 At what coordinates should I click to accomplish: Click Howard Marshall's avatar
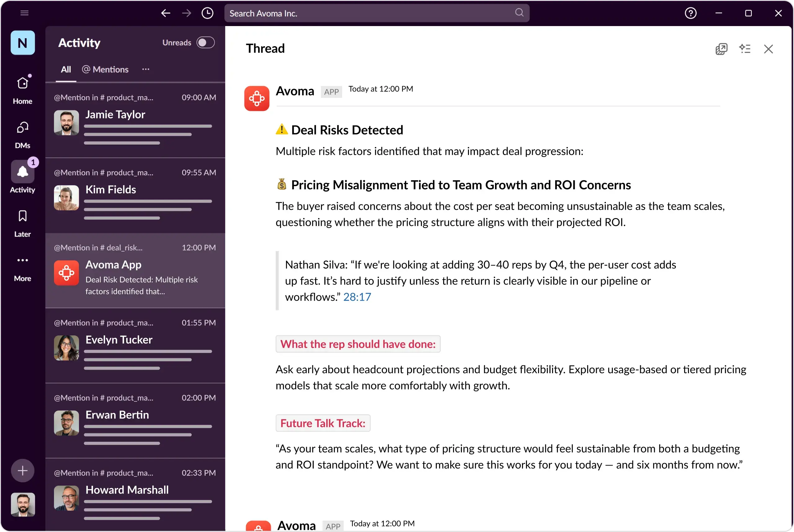66,498
